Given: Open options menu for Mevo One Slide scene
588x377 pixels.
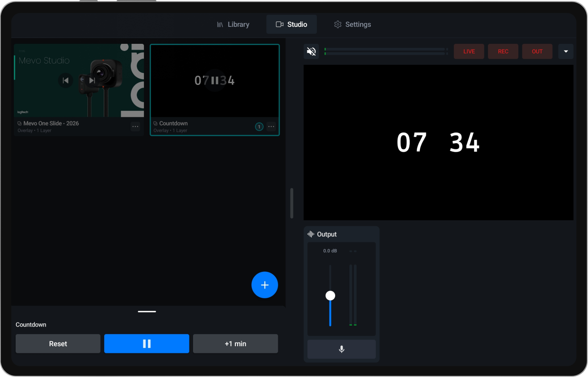Looking at the screenshot, I should tap(135, 127).
